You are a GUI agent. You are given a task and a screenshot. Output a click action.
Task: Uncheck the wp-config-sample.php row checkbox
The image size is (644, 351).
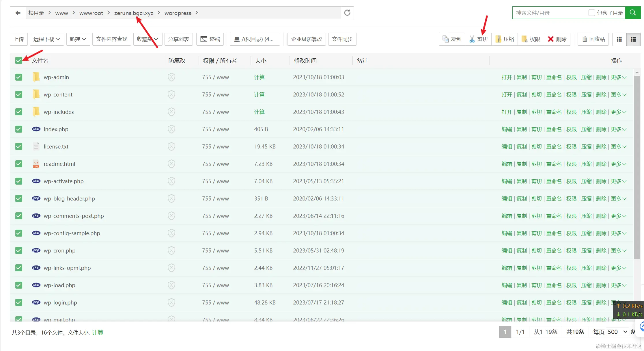19,233
